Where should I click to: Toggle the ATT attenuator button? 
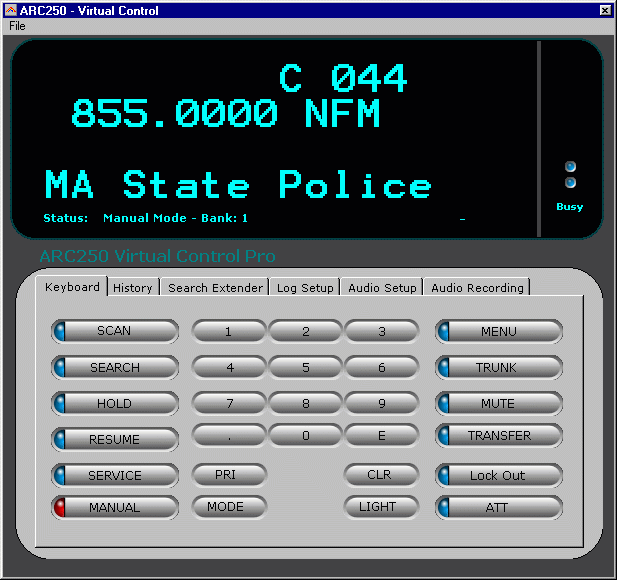499,507
